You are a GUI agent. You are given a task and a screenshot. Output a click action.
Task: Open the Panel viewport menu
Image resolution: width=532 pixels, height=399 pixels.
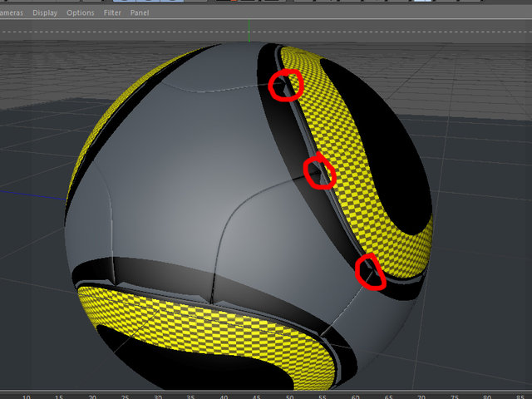coord(140,13)
